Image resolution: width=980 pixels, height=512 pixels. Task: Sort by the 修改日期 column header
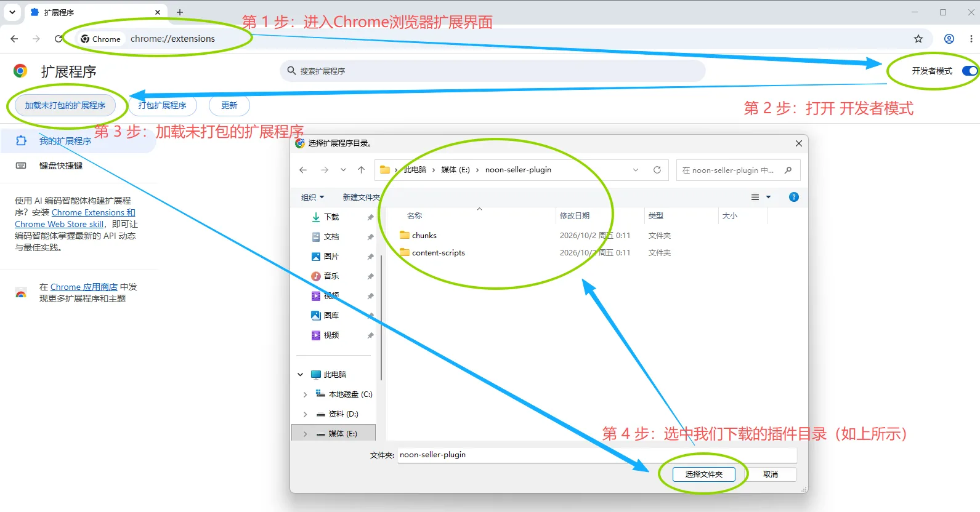coord(575,216)
